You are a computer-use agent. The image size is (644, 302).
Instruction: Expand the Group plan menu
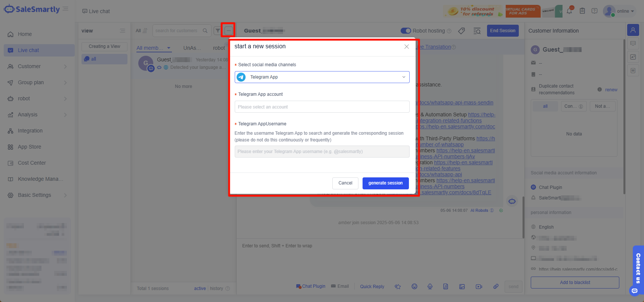pyautogui.click(x=39, y=82)
